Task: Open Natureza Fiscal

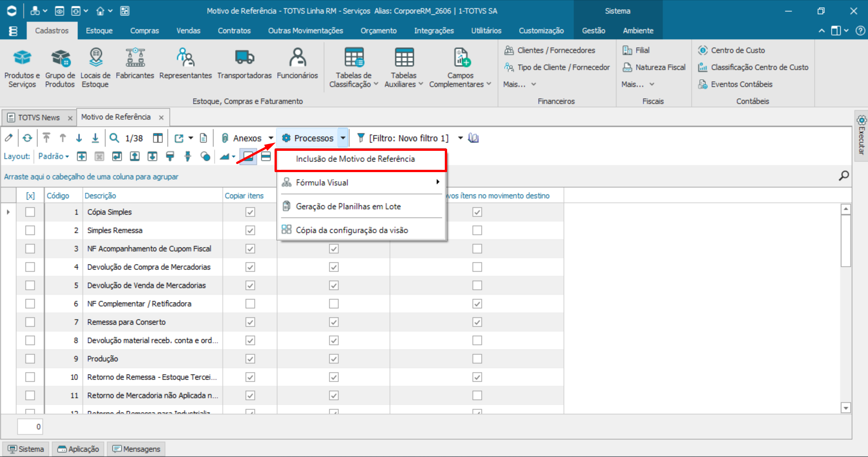Action: (654, 67)
